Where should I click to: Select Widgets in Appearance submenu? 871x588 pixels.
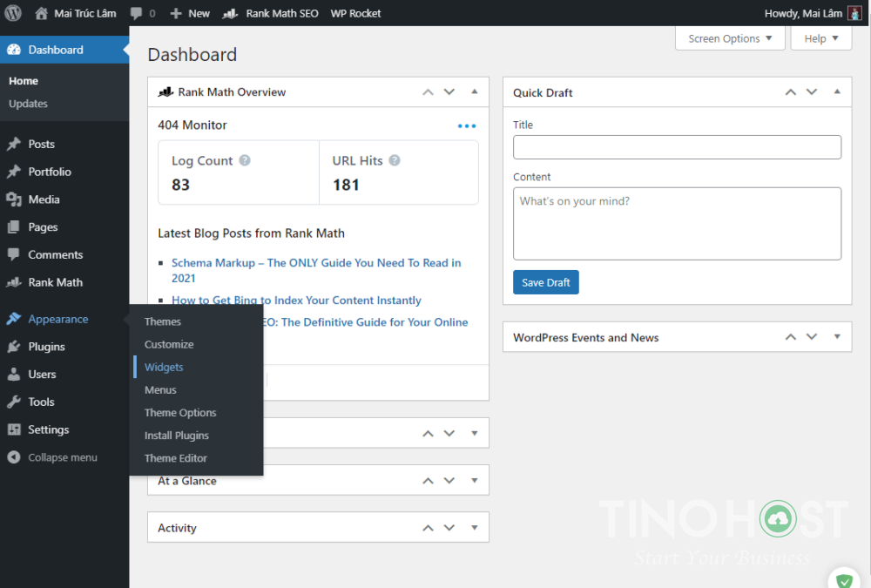(164, 368)
